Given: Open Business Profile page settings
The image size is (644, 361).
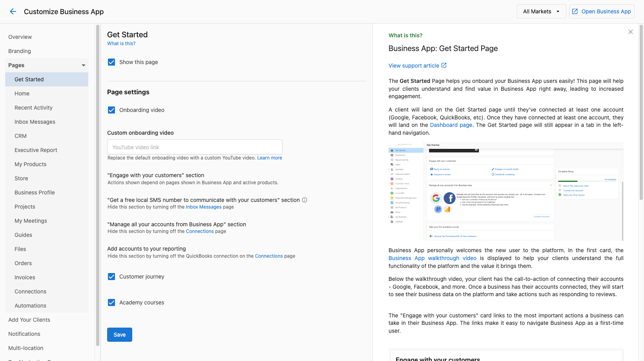Looking at the screenshot, I should [47, 192].
